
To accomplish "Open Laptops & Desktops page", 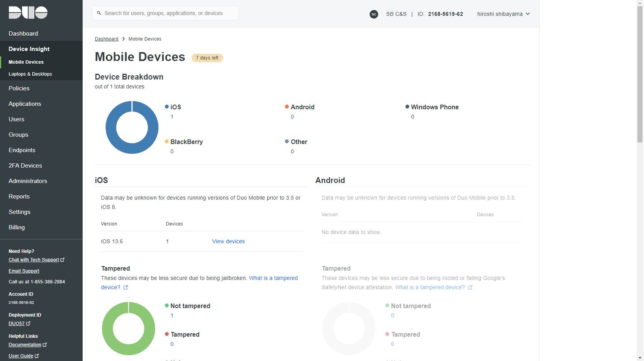I will click(30, 74).
